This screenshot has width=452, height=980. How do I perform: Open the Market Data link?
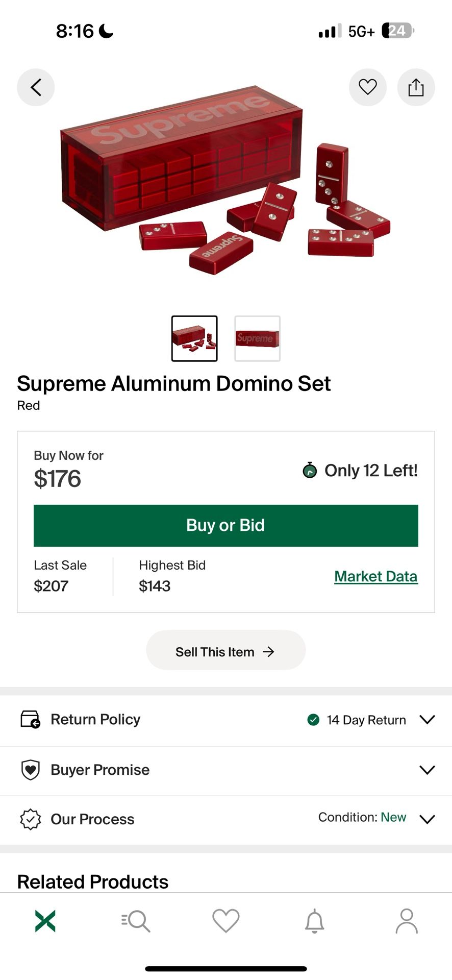point(376,576)
